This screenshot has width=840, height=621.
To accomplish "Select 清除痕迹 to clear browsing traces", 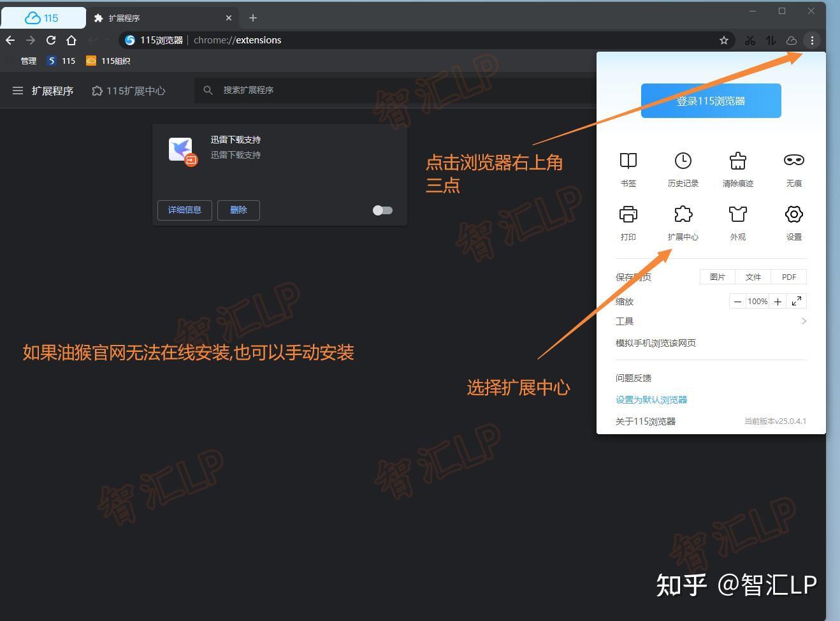I will [x=737, y=167].
